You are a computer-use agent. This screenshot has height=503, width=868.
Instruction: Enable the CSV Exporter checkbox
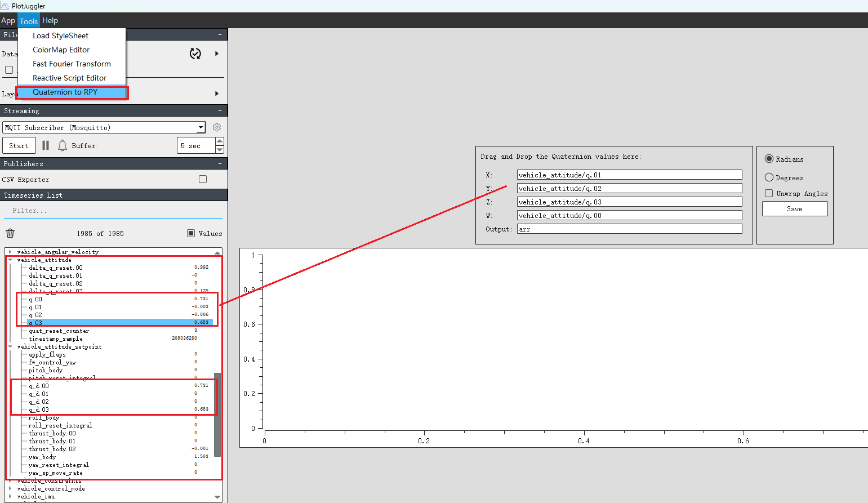click(x=203, y=179)
